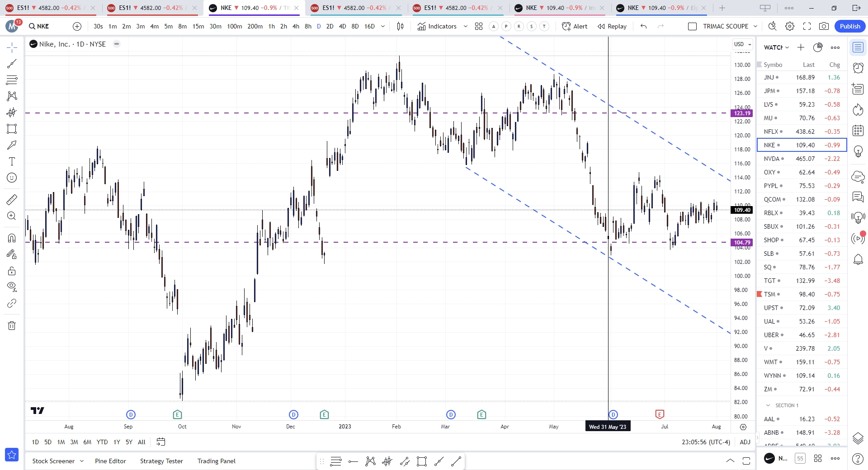Open chart settings gear
Screen dimensions: 868x470
790,26
